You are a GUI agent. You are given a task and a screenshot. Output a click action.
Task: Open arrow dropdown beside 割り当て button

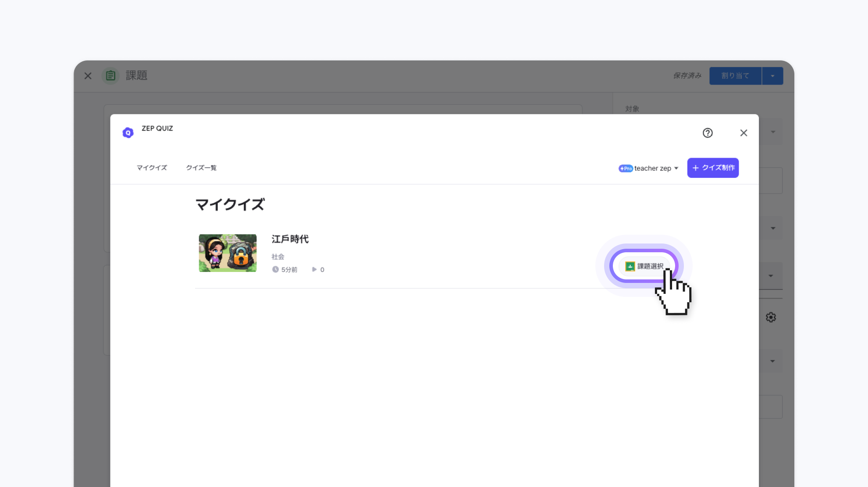click(772, 76)
